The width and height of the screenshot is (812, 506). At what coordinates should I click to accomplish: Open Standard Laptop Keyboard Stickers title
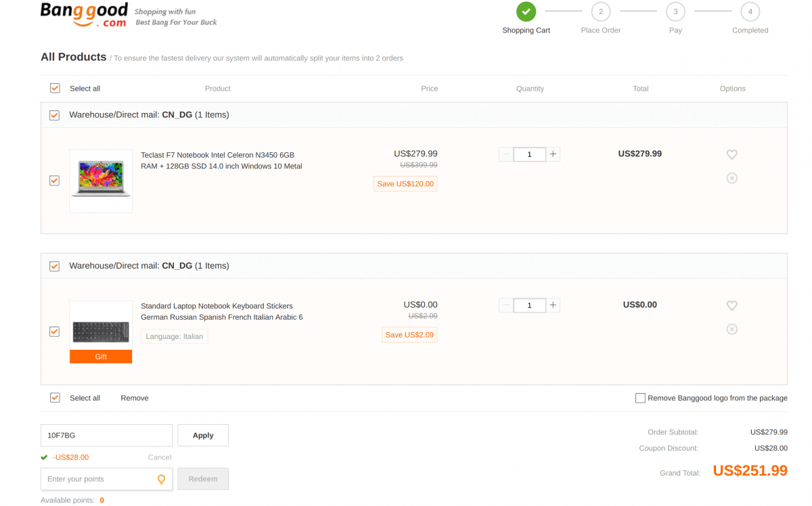221,311
